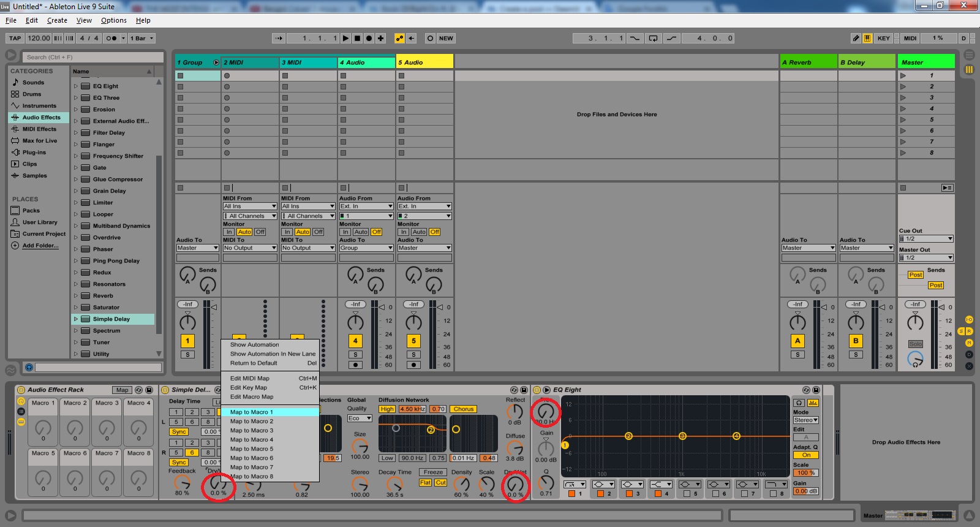The image size is (980, 527).
Task: Click the MIDI map mode button
Action: (x=910, y=38)
